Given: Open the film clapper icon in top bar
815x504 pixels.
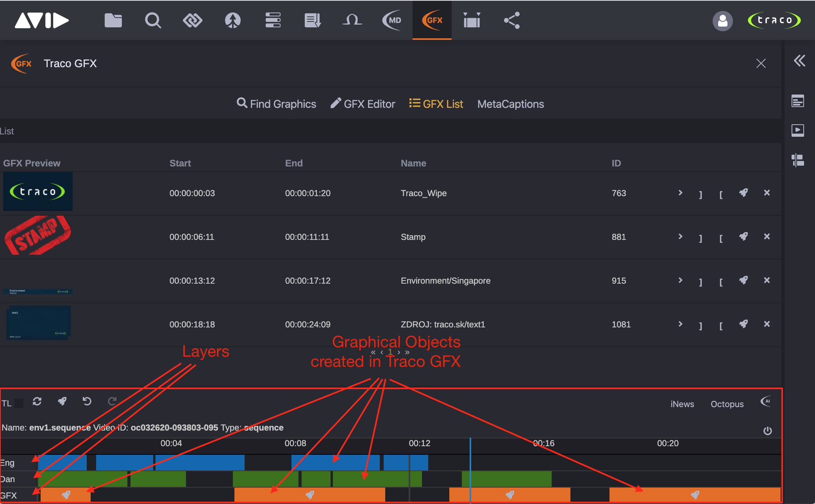Looking at the screenshot, I should click(472, 20).
